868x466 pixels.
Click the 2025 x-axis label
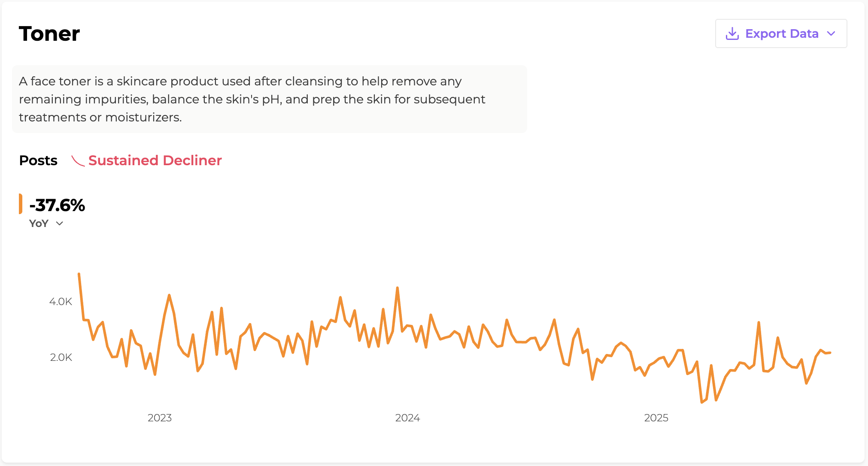[656, 418]
